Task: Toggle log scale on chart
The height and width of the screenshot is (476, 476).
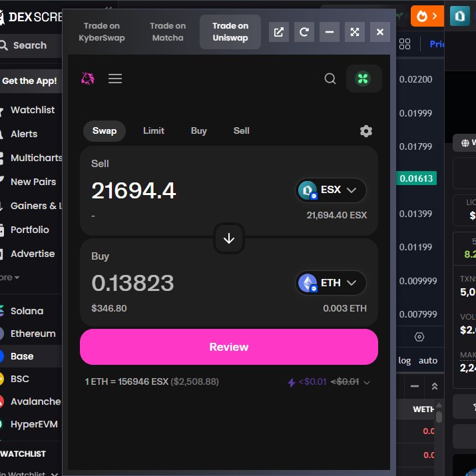Action: (x=404, y=360)
